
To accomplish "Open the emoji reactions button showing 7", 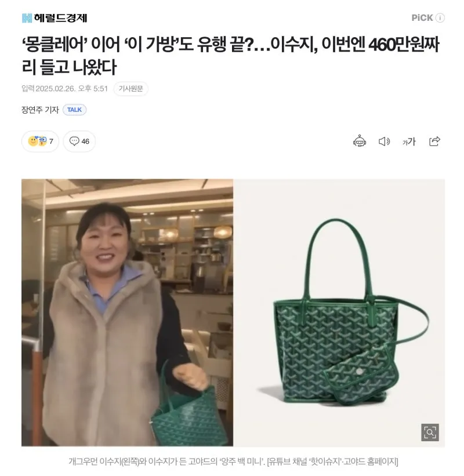I will 40,141.
